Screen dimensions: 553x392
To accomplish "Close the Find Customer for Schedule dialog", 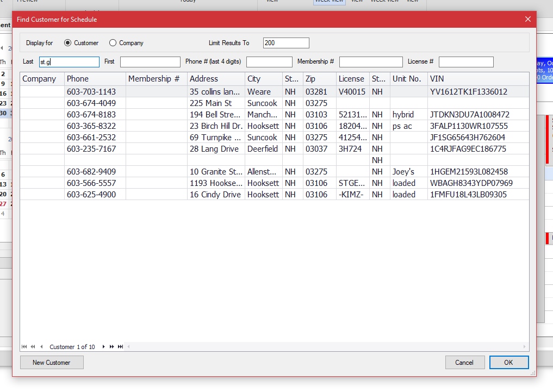I will pos(527,19).
